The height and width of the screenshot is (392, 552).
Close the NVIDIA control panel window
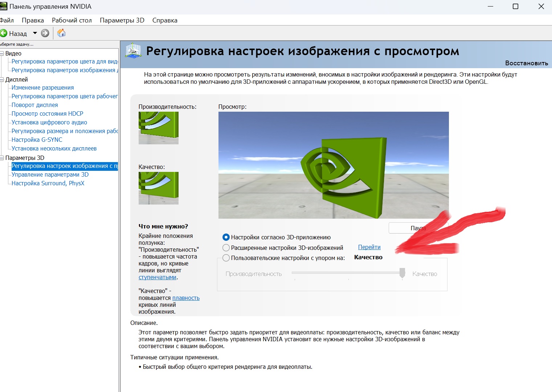pyautogui.click(x=541, y=7)
